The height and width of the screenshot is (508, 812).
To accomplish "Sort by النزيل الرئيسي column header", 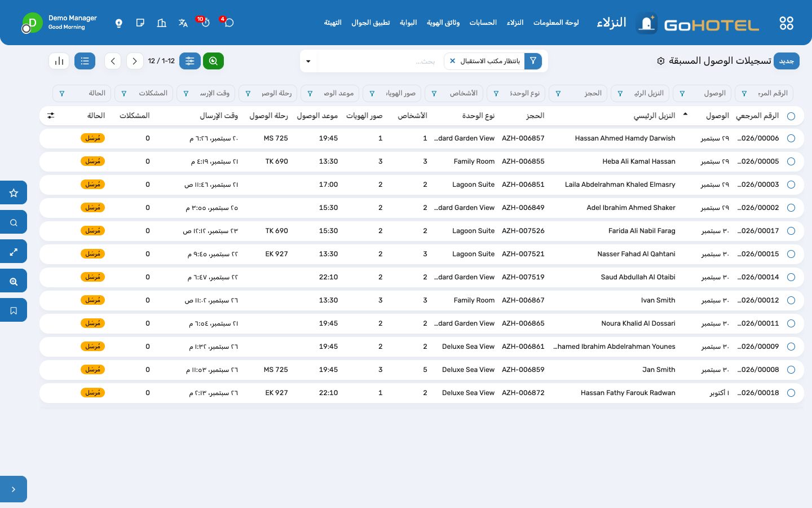I will point(654,116).
